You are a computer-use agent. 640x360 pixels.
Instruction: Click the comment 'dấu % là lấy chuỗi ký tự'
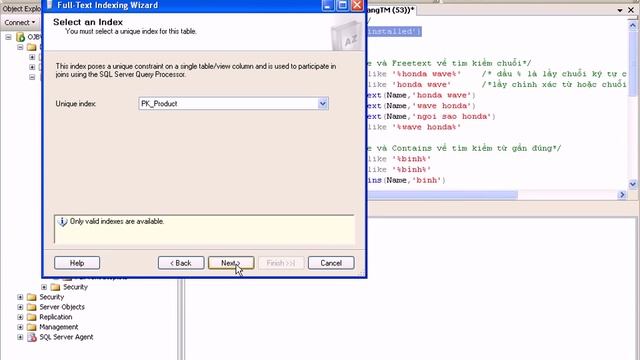click(557, 74)
